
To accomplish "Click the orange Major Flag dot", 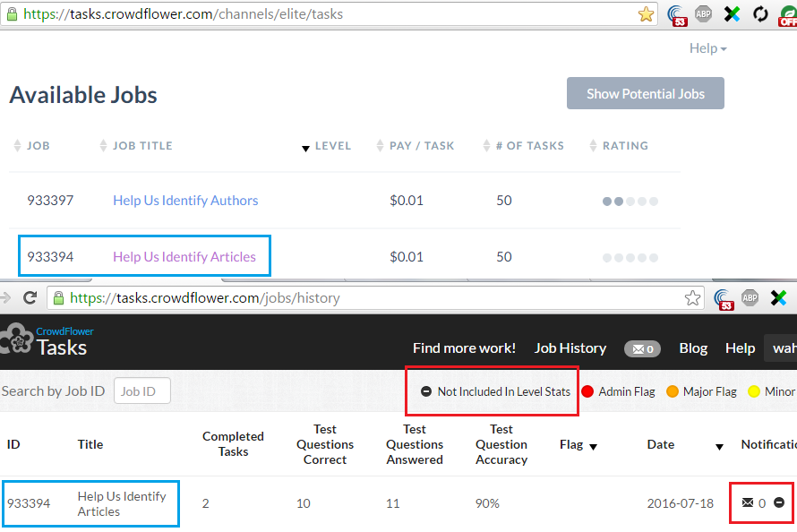I will pyautogui.click(x=672, y=391).
